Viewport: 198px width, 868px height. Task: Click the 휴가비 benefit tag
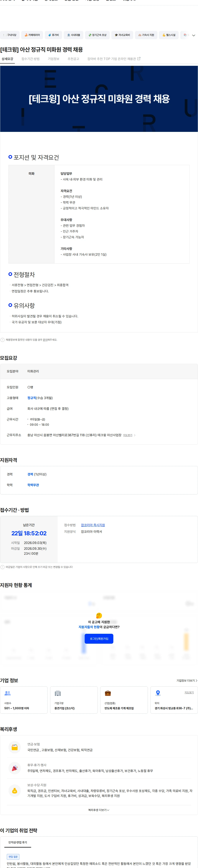coord(53,35)
